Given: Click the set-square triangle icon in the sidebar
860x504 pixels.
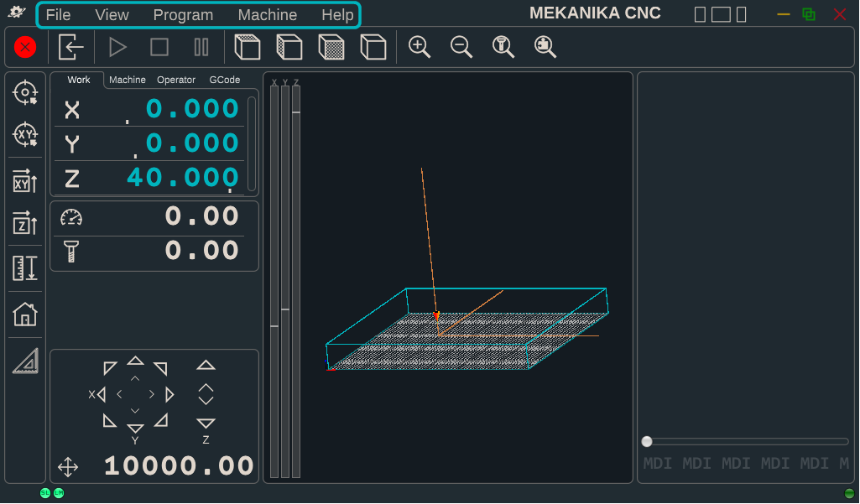Looking at the screenshot, I should pos(26,361).
